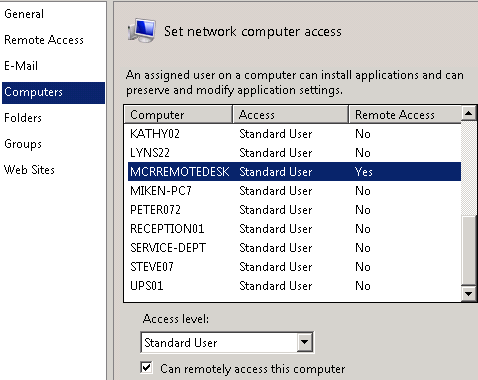Select the MCRREMOTEDESK computer row
This screenshot has width=478, height=380.
(x=294, y=172)
